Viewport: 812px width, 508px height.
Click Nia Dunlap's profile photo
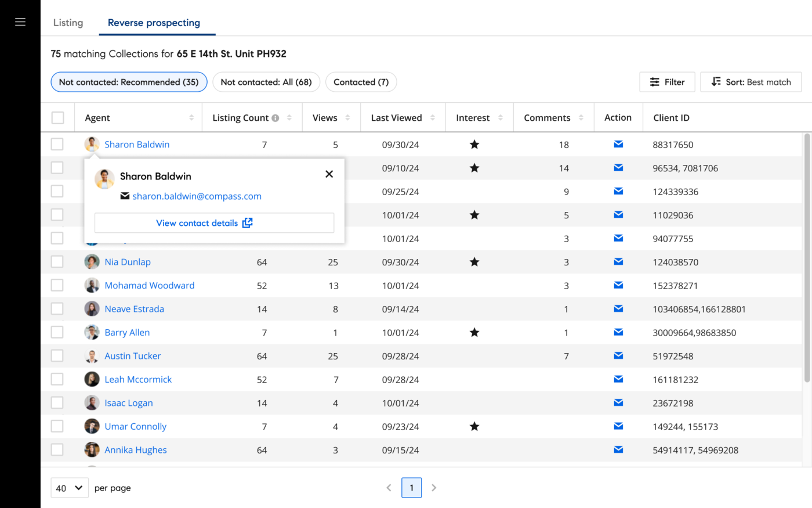pos(92,262)
